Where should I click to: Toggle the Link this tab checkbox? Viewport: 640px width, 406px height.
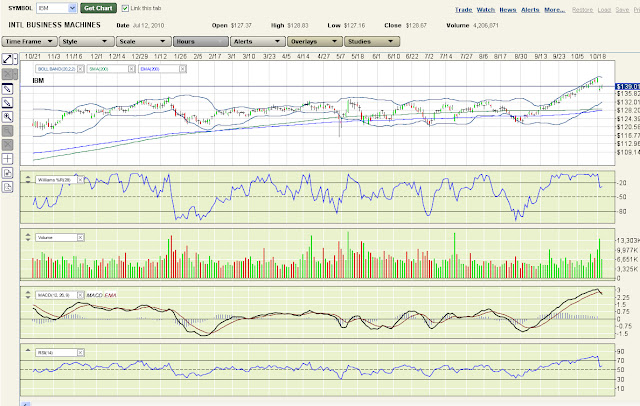coord(125,8)
